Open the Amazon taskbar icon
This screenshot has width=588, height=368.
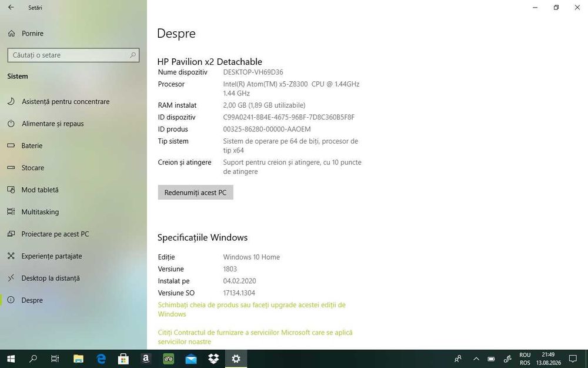[x=146, y=359]
